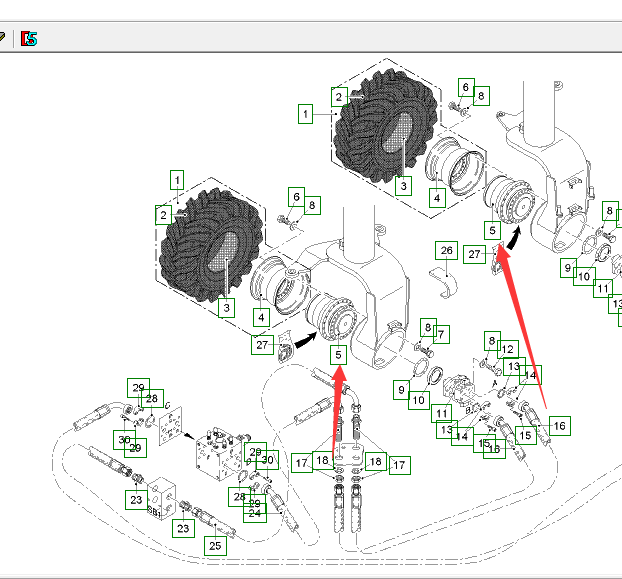Select callout 3 under the lower-left tire
622x579 pixels.
[x=227, y=308]
